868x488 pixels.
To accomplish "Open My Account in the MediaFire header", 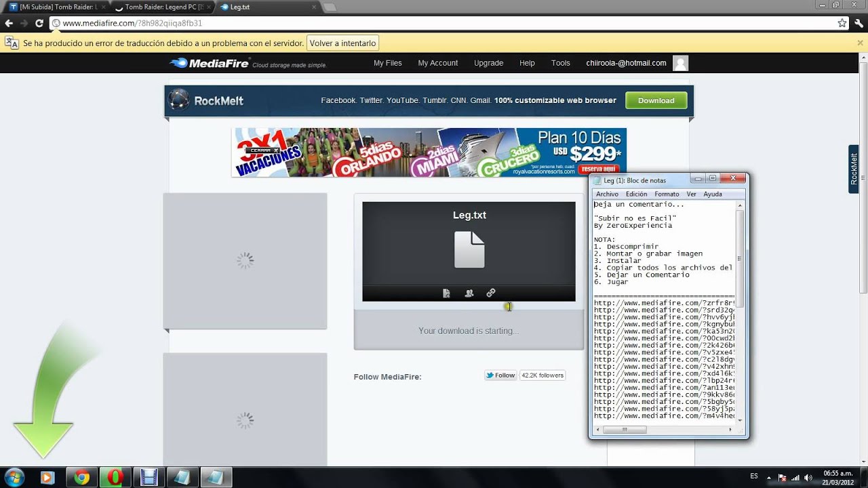I will tap(438, 63).
